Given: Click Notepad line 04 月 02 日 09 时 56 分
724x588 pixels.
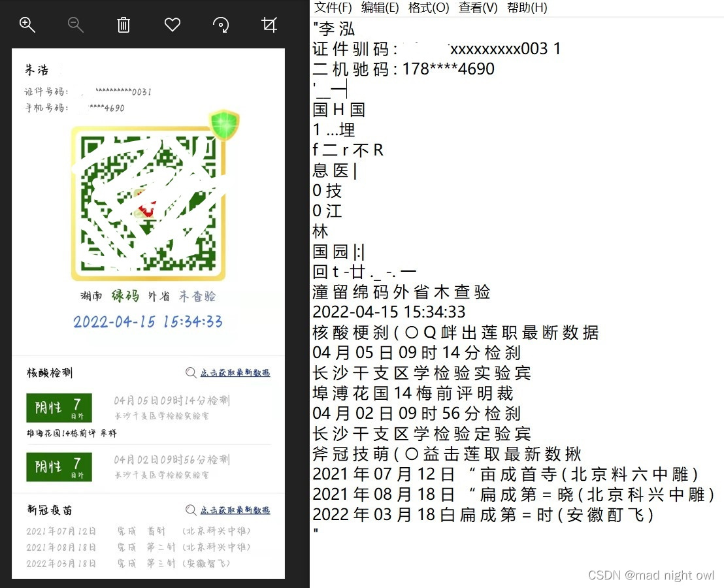Looking at the screenshot, I should point(416,413).
